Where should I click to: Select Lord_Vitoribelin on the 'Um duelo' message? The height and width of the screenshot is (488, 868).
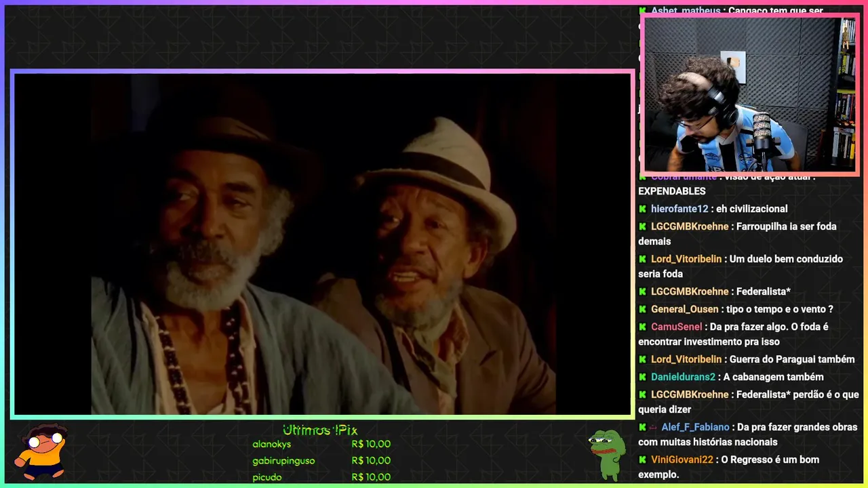click(686, 259)
